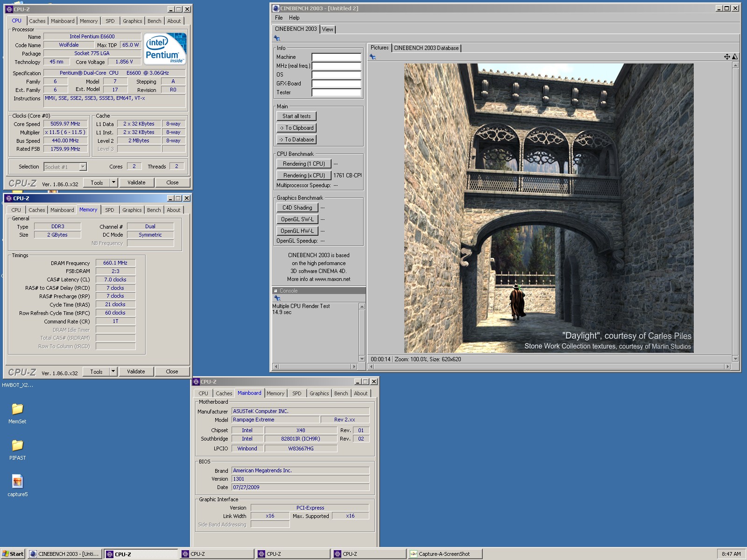Click the 14.9 sec console result line
Image resolution: width=747 pixels, height=560 pixels.
[282, 312]
